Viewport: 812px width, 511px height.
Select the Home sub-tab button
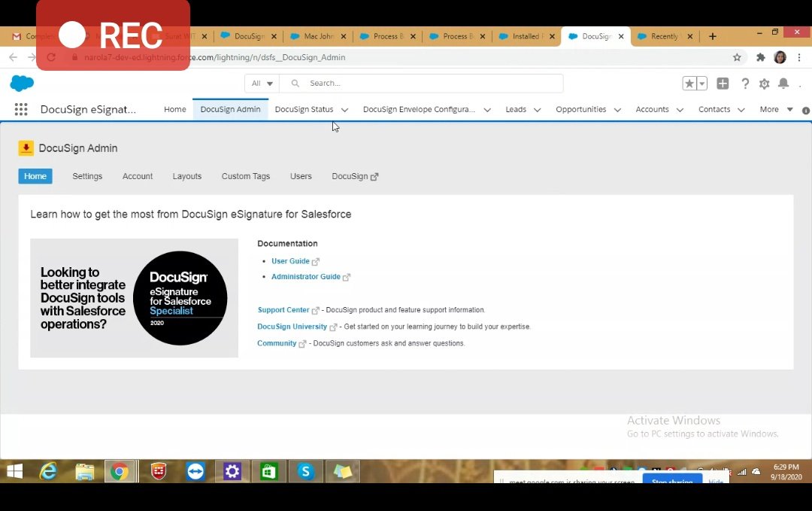(x=35, y=176)
